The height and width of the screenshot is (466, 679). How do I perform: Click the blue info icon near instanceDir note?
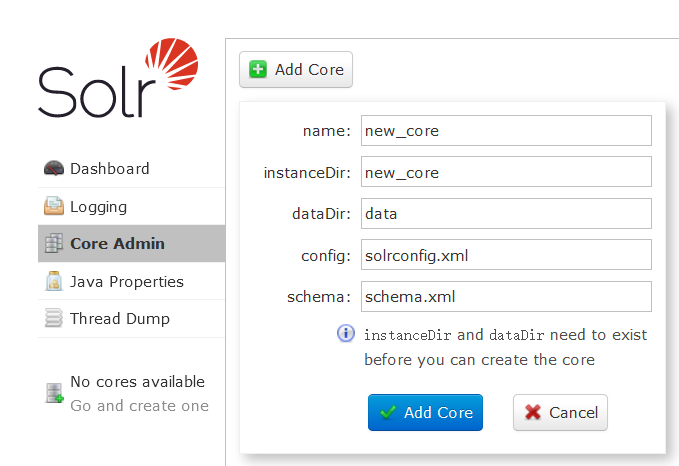346,333
